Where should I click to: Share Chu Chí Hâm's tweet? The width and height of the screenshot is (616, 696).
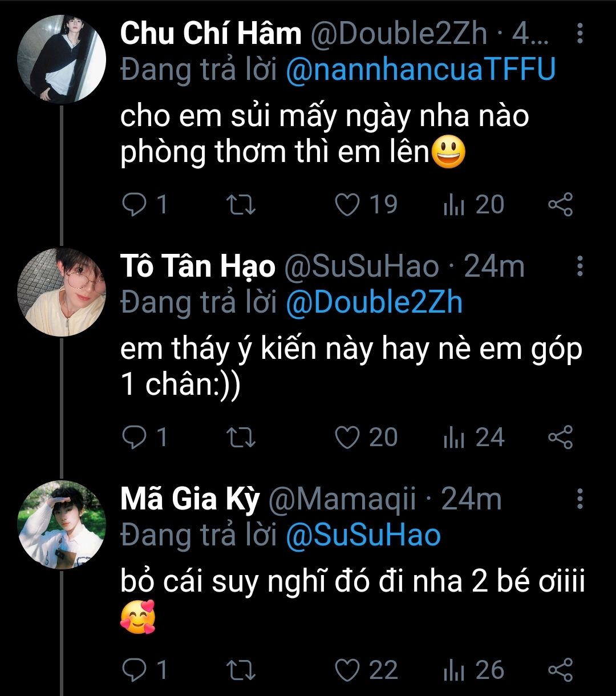(560, 205)
